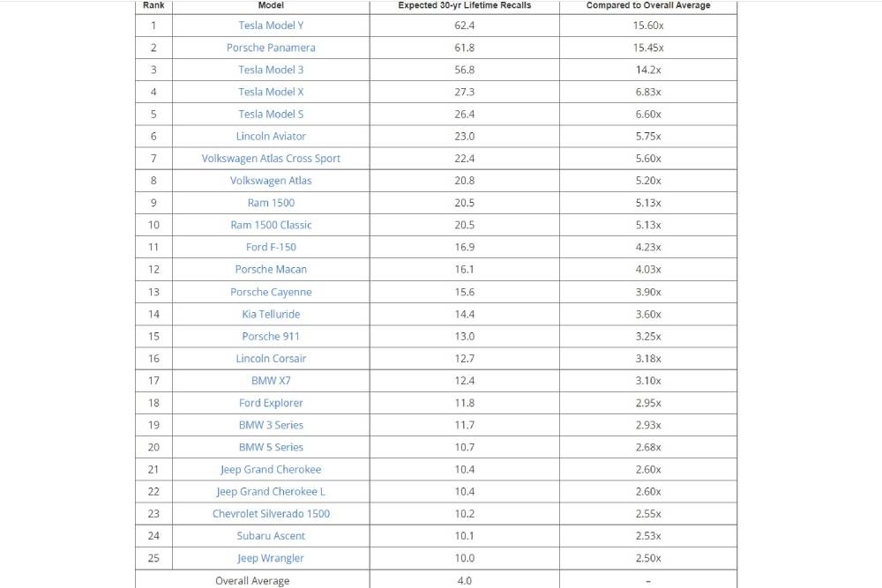Follow the Ford Explorer link
This screenshot has width=882, height=588.
(271, 403)
